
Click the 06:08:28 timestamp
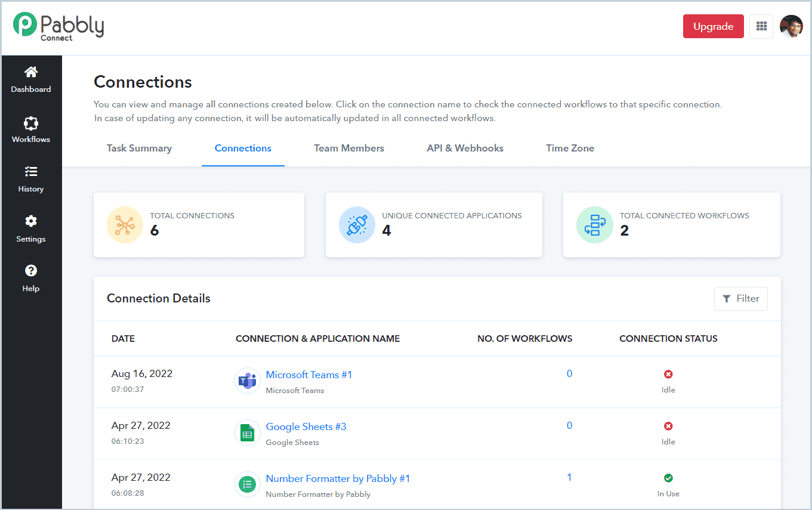(128, 493)
